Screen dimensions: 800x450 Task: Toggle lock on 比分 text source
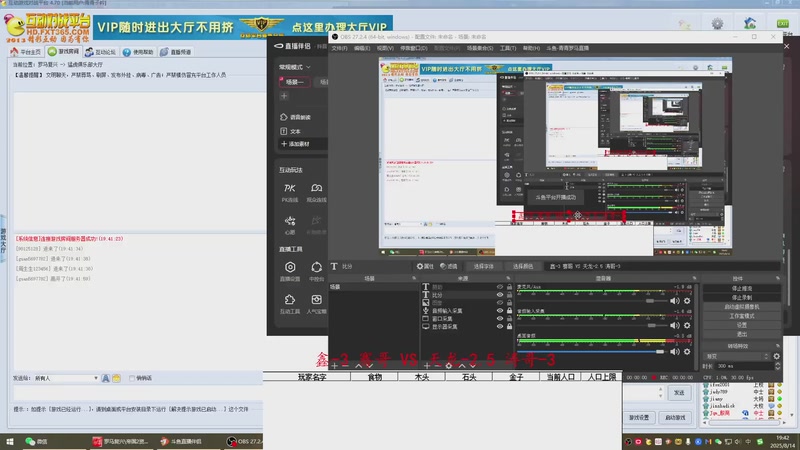(509, 295)
